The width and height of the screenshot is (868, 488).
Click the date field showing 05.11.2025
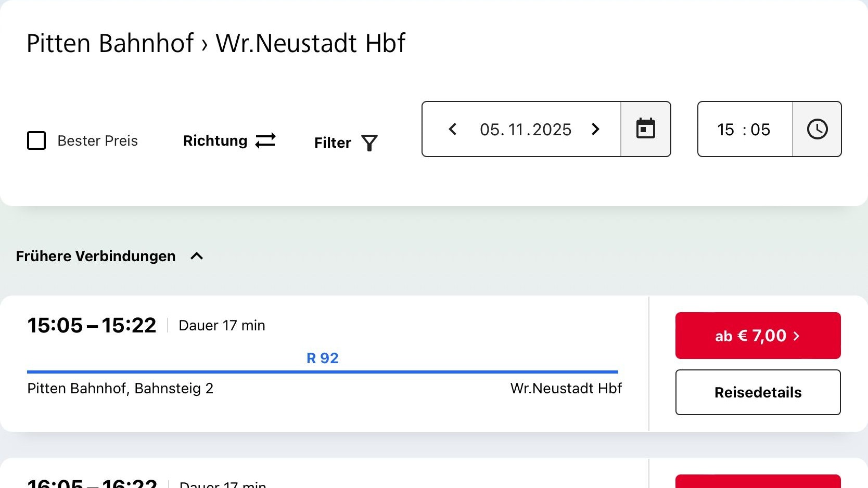(525, 129)
